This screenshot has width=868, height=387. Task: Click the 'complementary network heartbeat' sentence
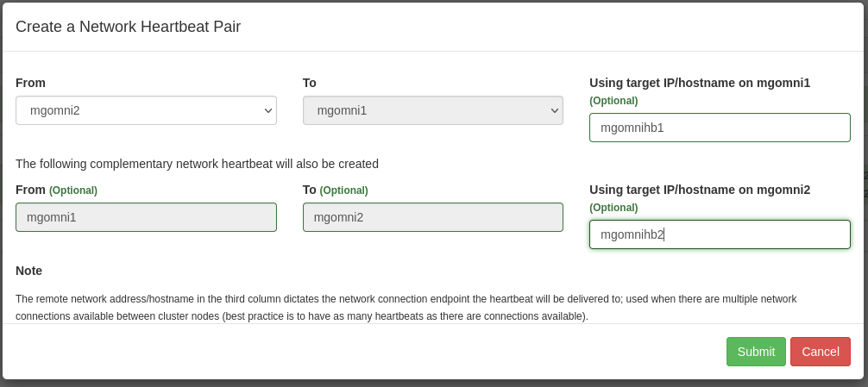[x=197, y=164]
